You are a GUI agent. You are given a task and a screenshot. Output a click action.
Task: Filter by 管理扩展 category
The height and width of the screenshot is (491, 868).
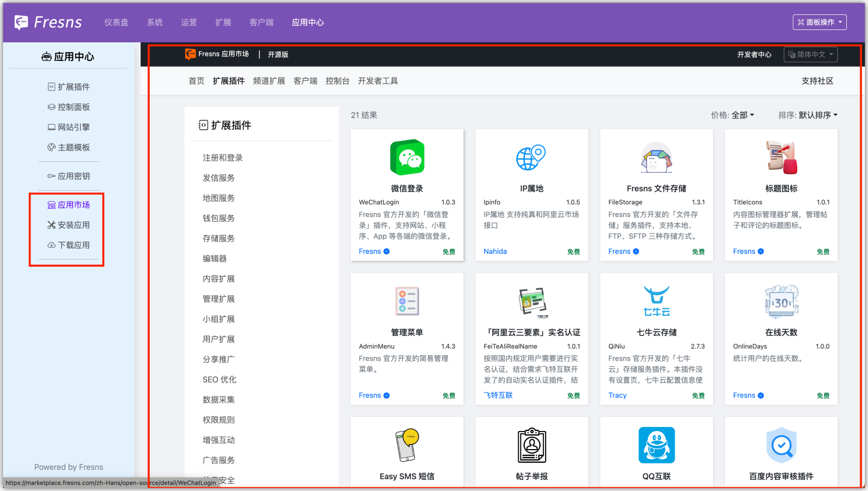pyautogui.click(x=219, y=299)
